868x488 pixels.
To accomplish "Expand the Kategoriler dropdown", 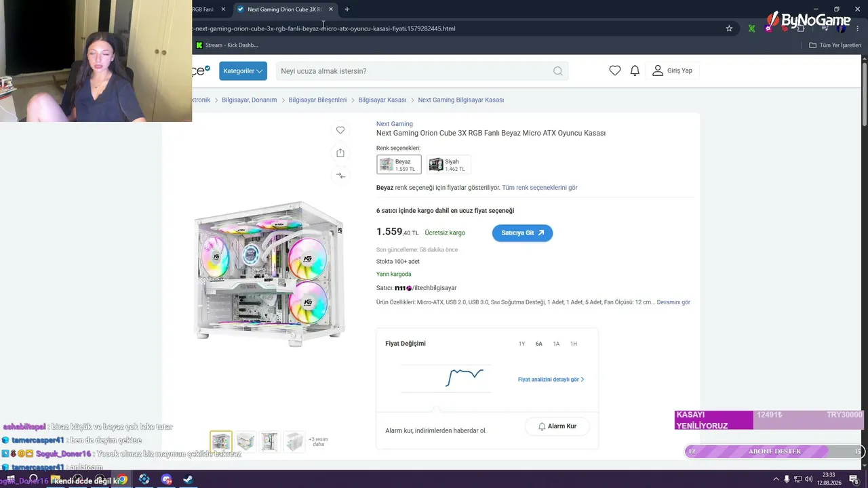I will [243, 71].
